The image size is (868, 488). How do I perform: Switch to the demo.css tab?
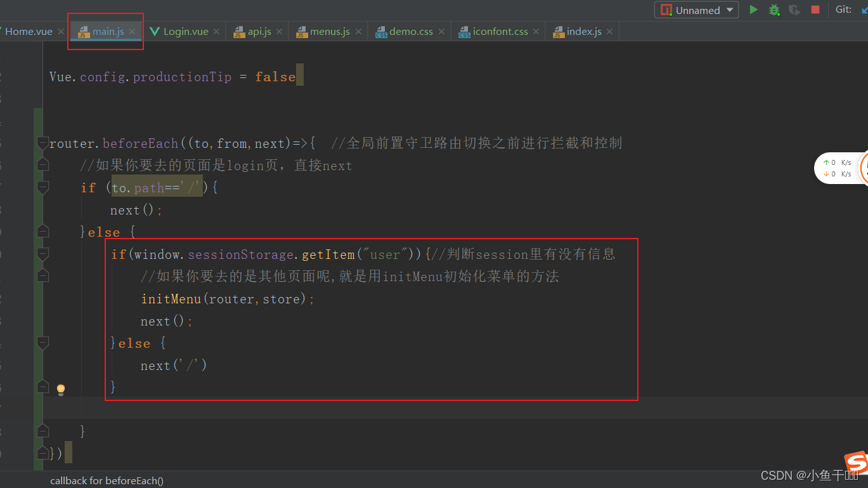[x=411, y=31]
